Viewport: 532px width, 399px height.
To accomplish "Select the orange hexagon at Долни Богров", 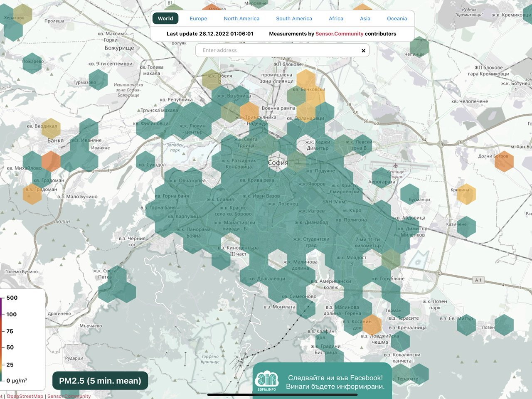I will (504, 161).
